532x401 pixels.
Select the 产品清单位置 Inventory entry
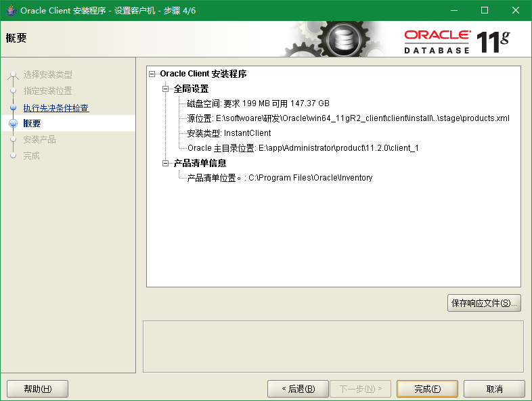pos(280,178)
